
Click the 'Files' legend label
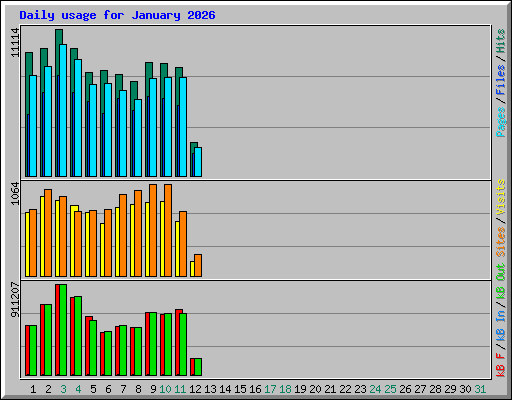click(501, 80)
